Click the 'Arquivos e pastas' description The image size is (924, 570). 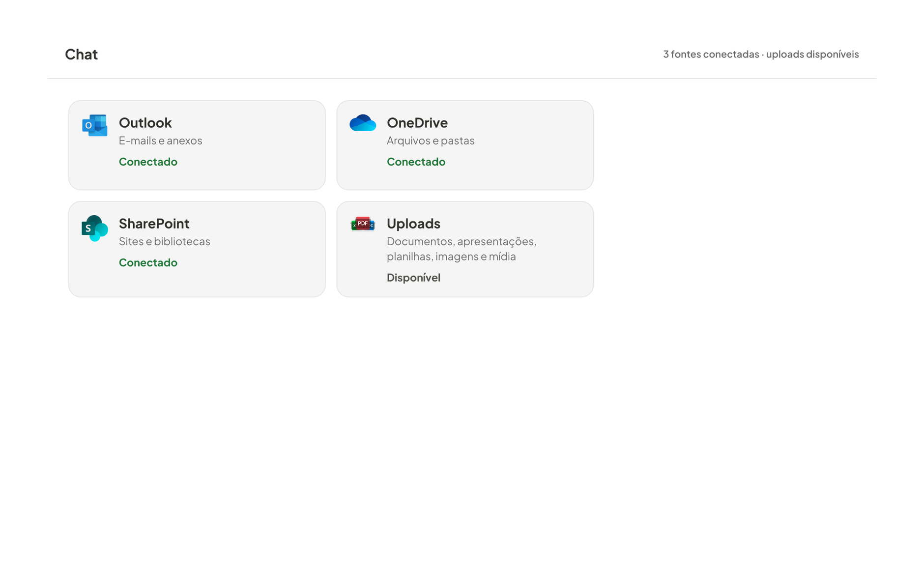(431, 141)
